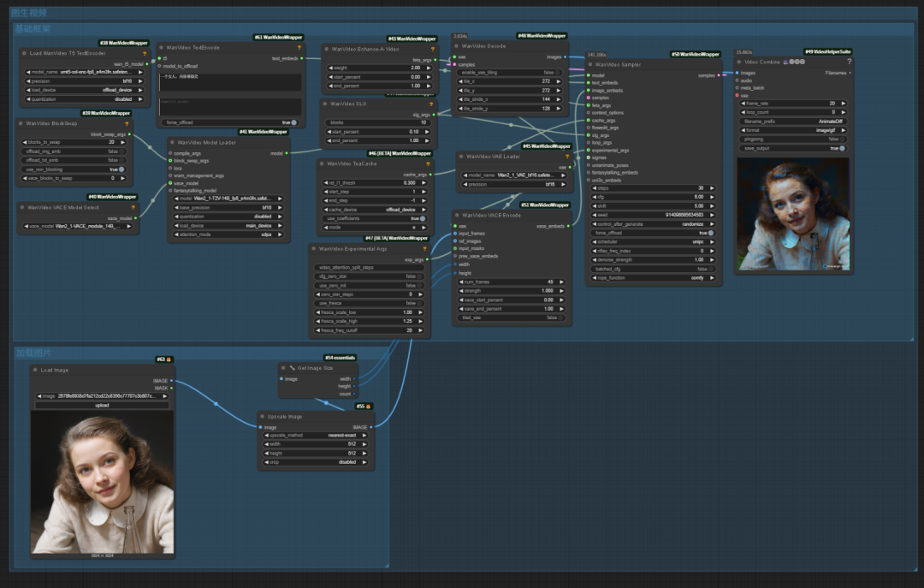
Task: Click the red vae input port on Video Combine
Action: [x=737, y=96]
